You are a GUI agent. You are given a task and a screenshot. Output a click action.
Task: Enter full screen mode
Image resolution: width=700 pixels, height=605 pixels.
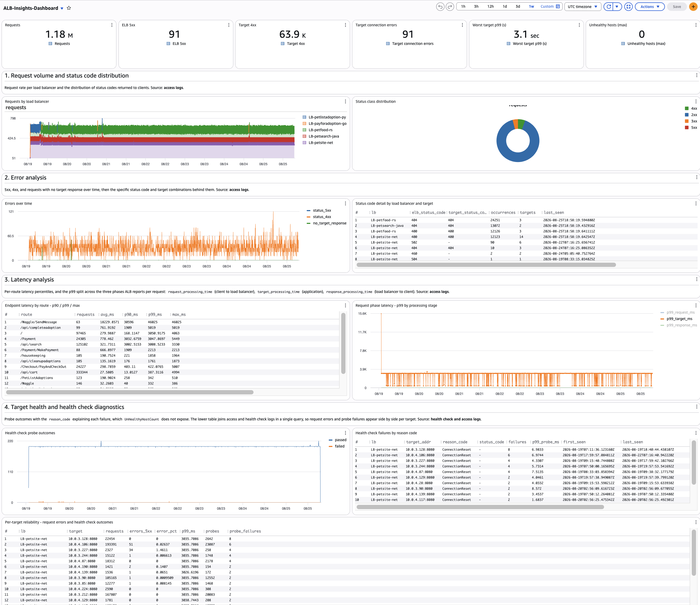point(628,6)
